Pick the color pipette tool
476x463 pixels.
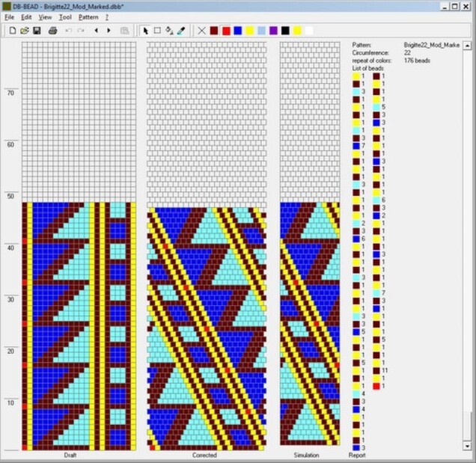point(181,31)
